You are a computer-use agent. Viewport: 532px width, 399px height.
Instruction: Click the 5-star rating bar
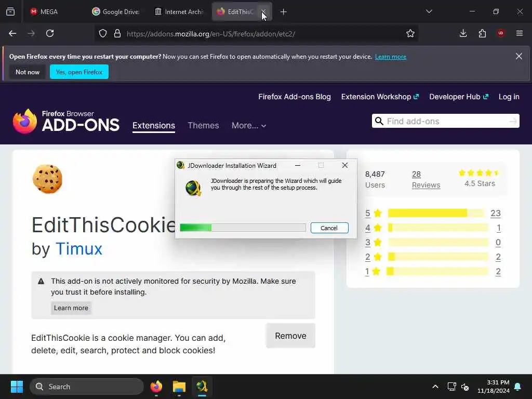[436, 213]
